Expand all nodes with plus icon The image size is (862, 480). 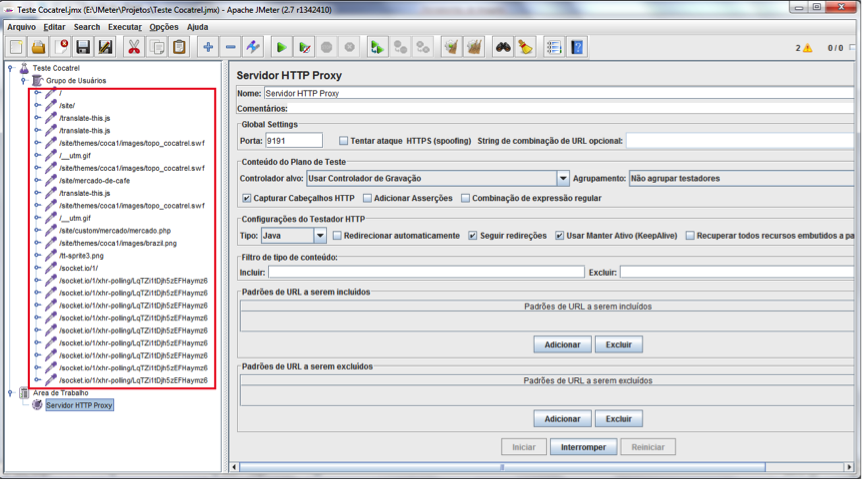pos(208,47)
